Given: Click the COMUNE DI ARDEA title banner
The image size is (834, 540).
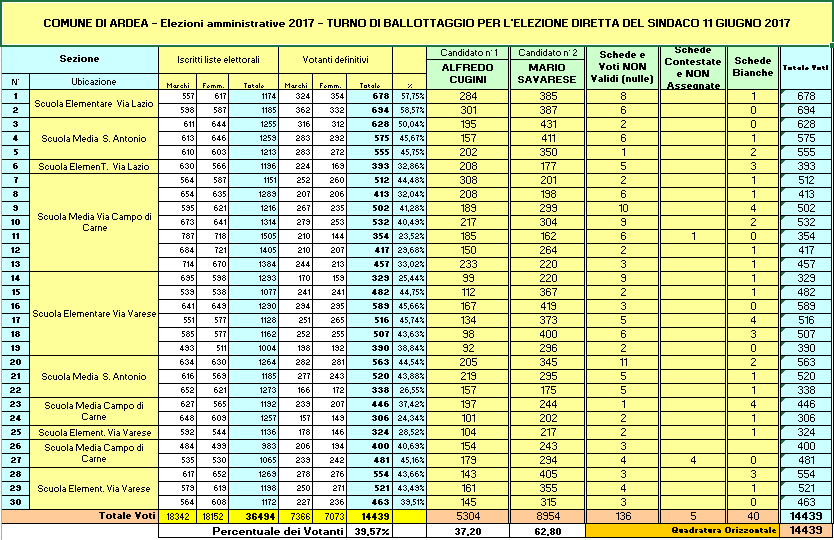Looking at the screenshot, I should click(x=416, y=21).
